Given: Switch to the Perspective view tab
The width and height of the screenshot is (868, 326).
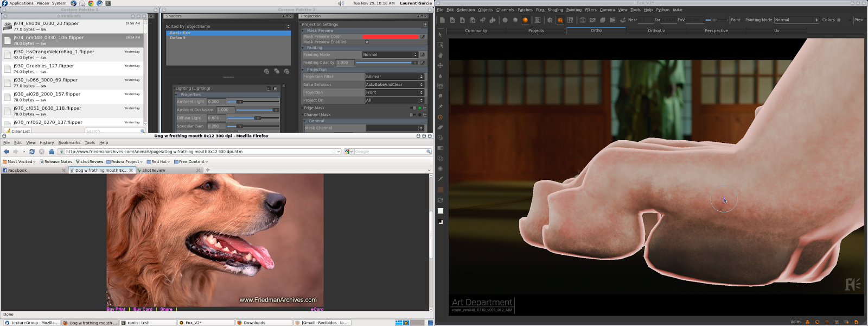Looking at the screenshot, I should tap(716, 31).
